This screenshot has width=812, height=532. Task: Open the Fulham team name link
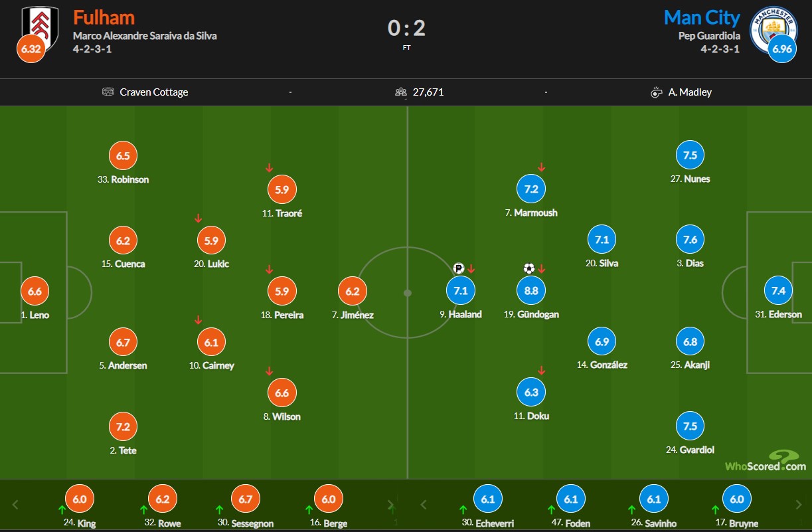[104, 17]
